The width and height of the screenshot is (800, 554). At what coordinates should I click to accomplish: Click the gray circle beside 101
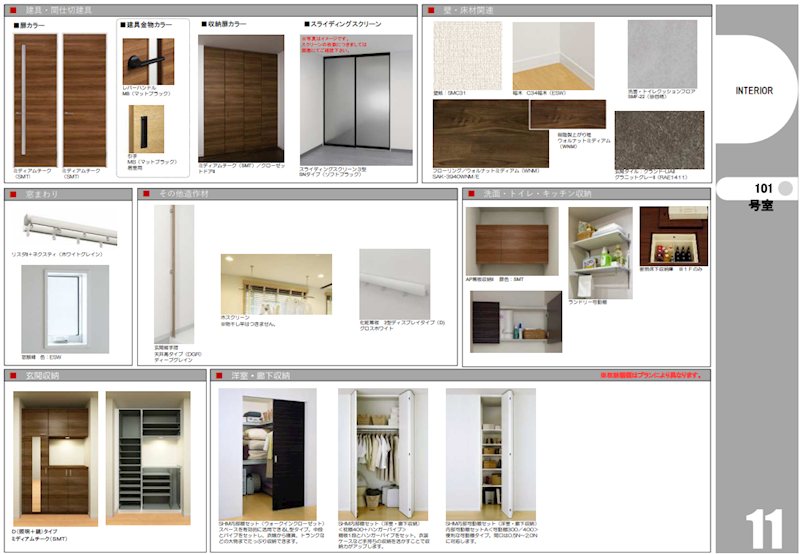click(785, 188)
